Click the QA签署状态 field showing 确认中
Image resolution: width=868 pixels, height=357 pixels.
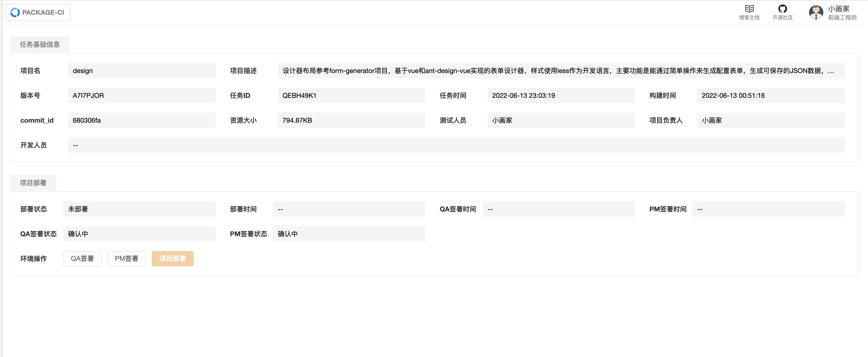(139, 234)
